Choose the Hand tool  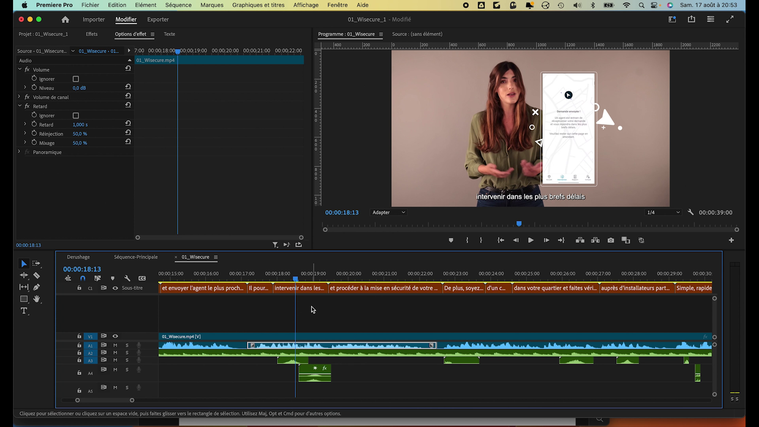click(37, 299)
